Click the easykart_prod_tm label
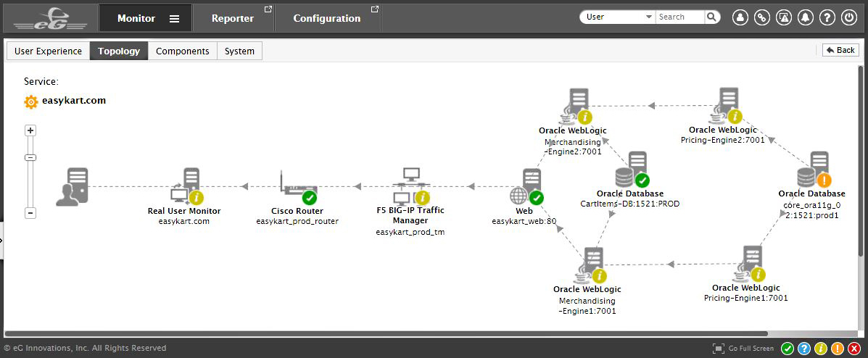 pyautogui.click(x=410, y=233)
